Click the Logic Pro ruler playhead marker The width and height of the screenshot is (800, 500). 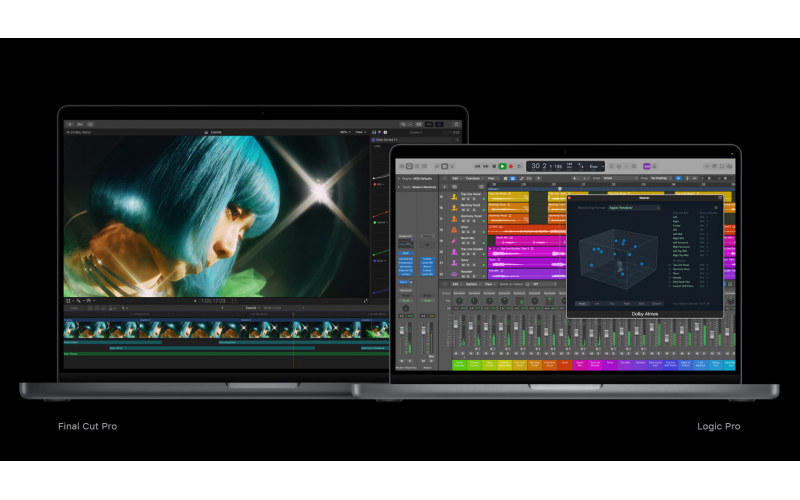560,189
